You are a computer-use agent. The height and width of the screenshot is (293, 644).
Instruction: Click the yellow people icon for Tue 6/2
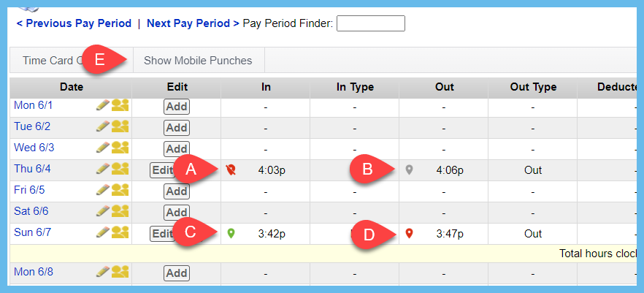[x=120, y=127]
